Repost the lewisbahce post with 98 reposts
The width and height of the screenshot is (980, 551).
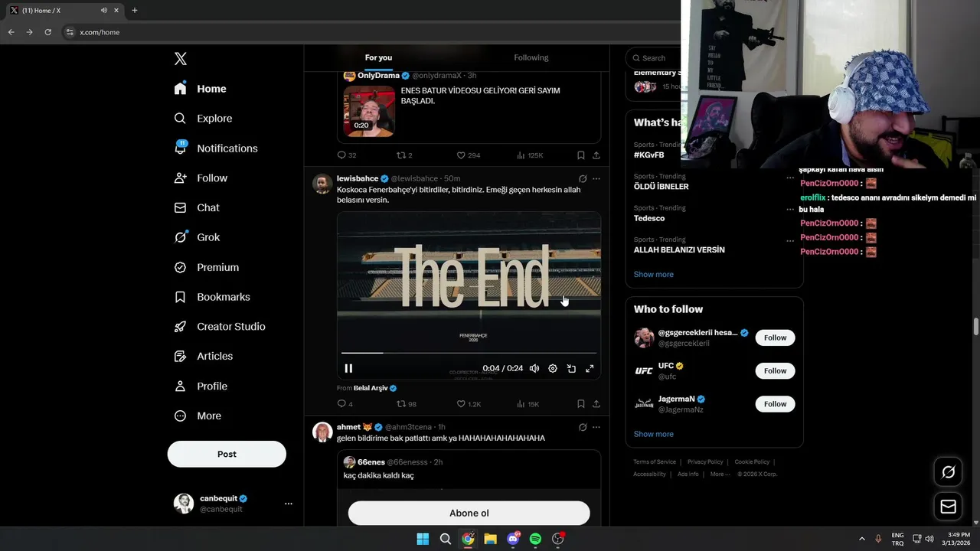click(407, 404)
